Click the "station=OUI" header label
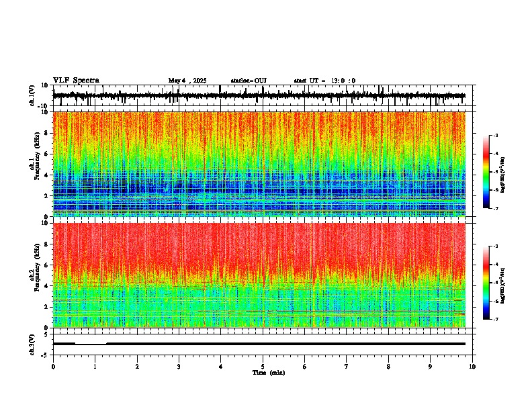The width and height of the screenshot is (532, 411). (249, 81)
